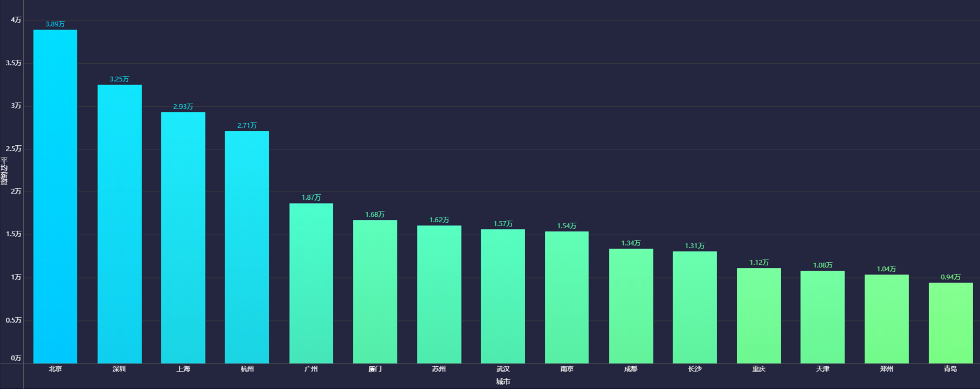Click the 1.68万 value label

(x=375, y=215)
